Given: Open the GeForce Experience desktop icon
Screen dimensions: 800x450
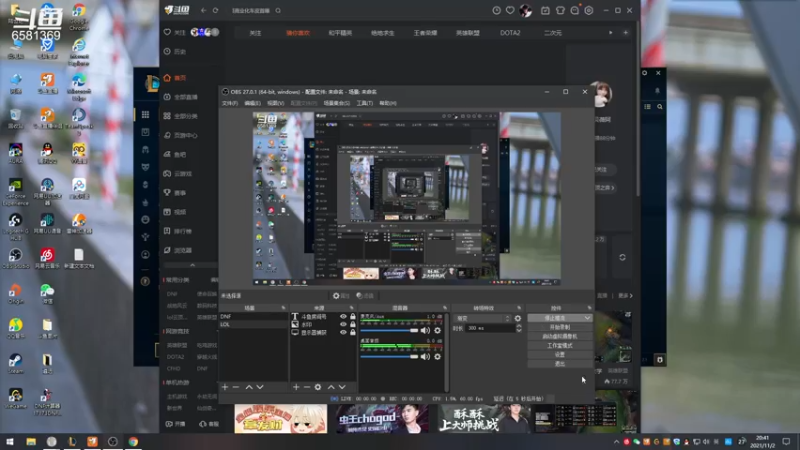Looking at the screenshot, I should click(x=15, y=192).
